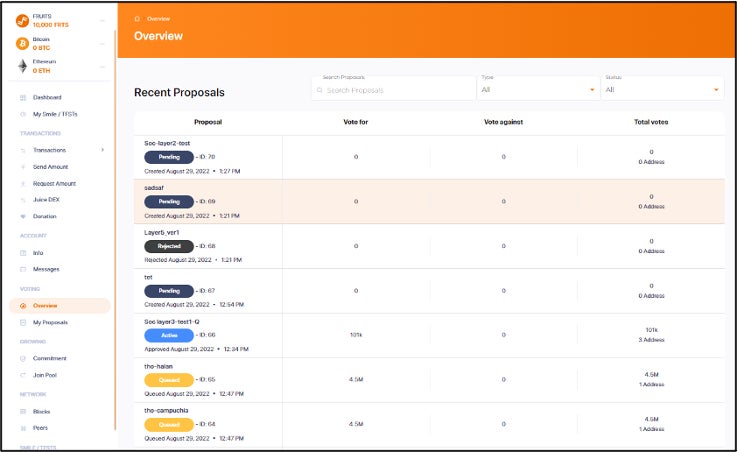Click the Vote for column header
The width and height of the screenshot is (738, 452).
[356, 122]
